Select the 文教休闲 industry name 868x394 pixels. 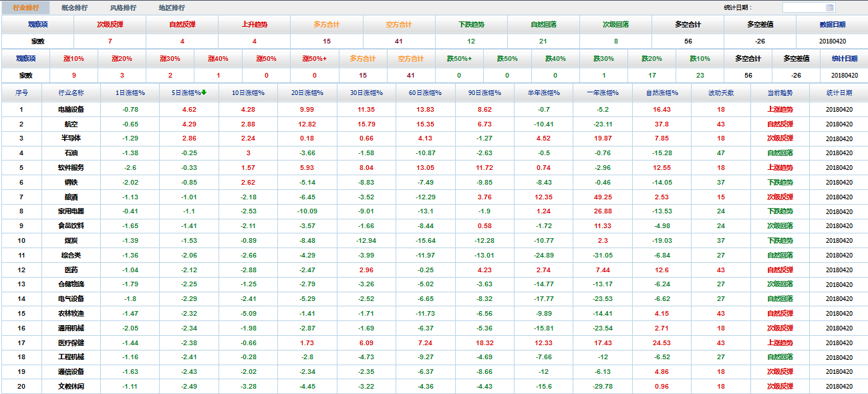coord(71,387)
